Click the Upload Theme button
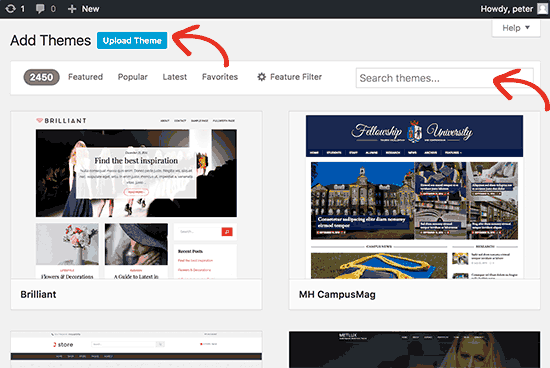The height and width of the screenshot is (368, 550). pyautogui.click(x=132, y=40)
